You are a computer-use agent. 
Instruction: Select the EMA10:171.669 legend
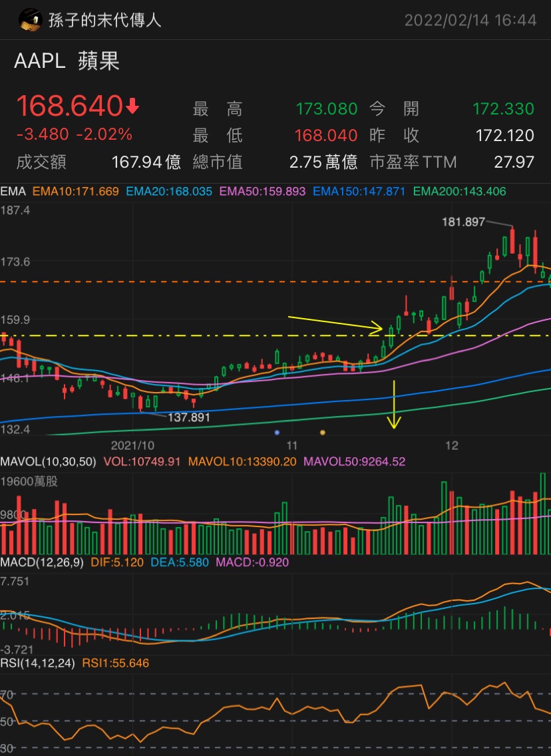76,192
